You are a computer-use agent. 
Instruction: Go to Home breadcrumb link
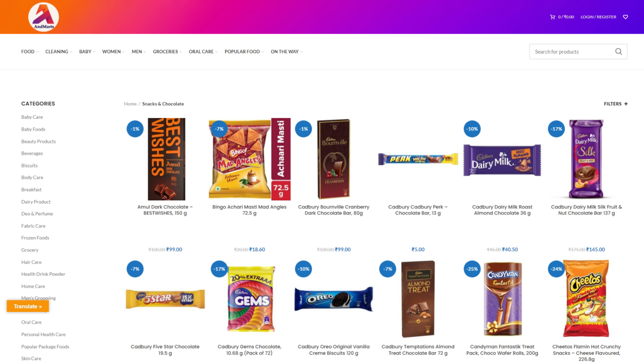click(x=130, y=104)
